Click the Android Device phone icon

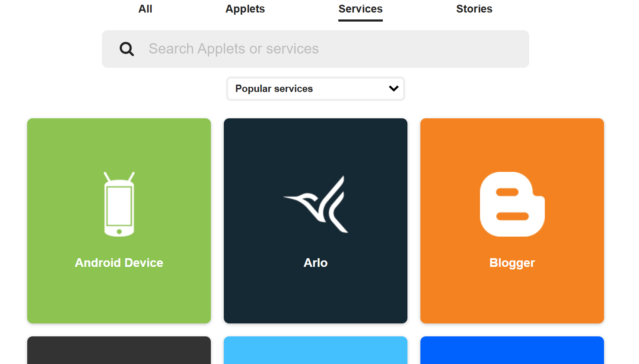[119, 204]
